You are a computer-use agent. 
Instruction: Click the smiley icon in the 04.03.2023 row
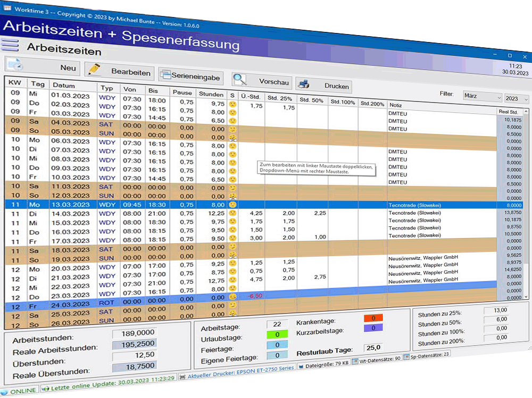tap(232, 129)
